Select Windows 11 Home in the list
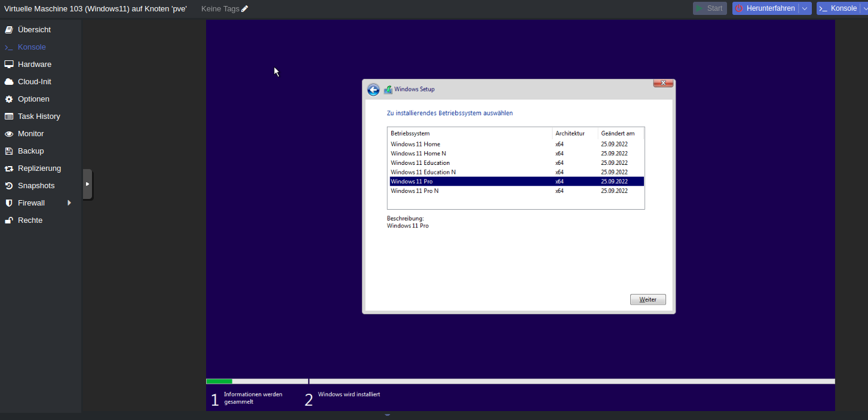868x420 pixels. click(x=517, y=144)
